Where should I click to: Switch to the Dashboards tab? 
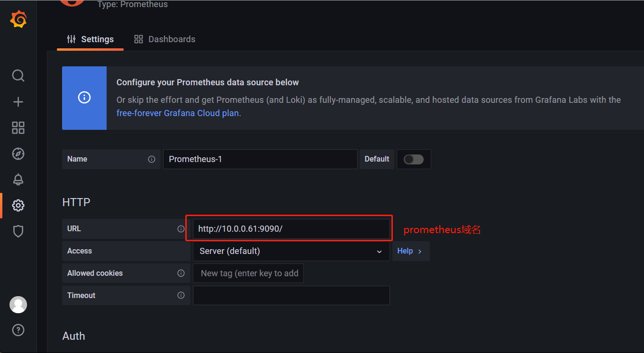click(x=165, y=39)
